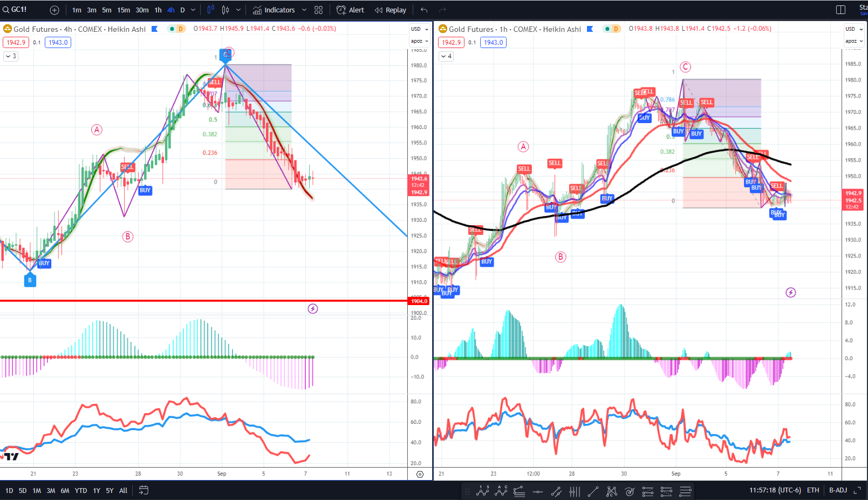Click left chart sell price 1942.9 button
The width and height of the screenshot is (868, 500).
16,42
